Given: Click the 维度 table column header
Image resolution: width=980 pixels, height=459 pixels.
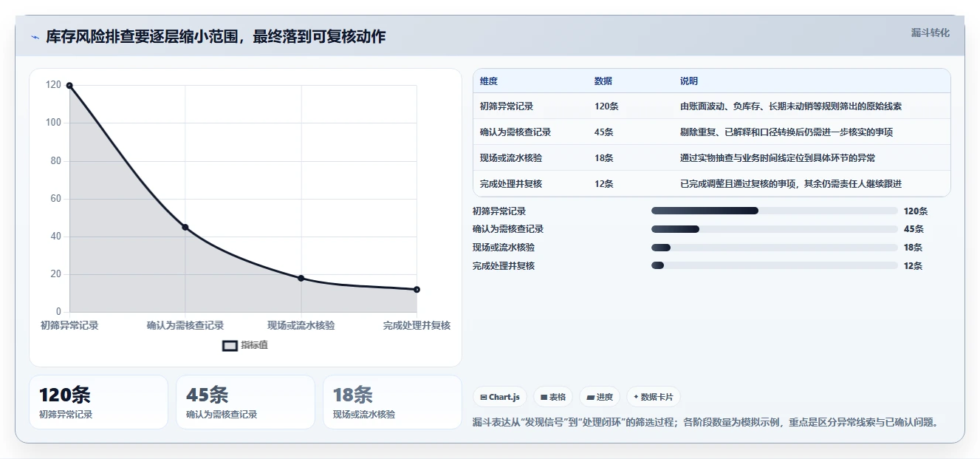Looking at the screenshot, I should pos(489,81).
